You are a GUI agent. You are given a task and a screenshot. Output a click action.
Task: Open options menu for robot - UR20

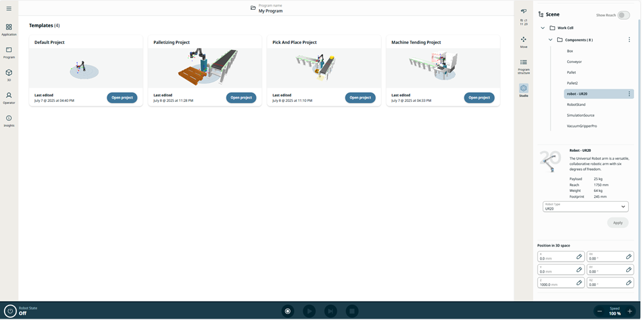pyautogui.click(x=630, y=94)
